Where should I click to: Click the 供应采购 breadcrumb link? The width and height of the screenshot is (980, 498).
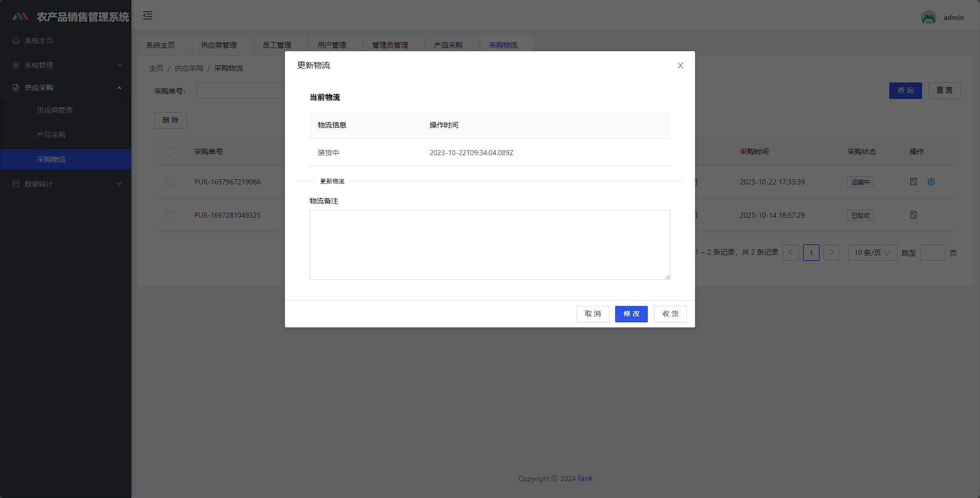tap(189, 68)
